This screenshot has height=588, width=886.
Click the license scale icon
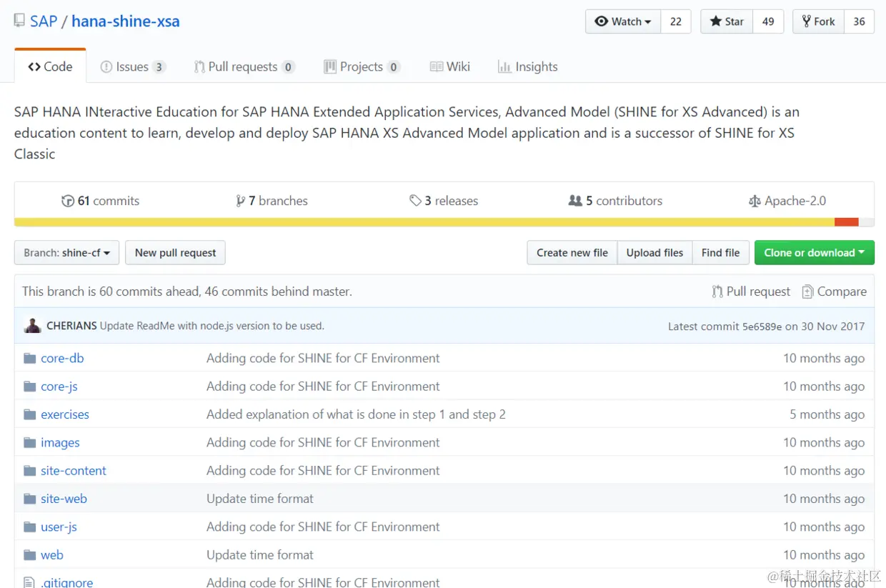(x=755, y=201)
